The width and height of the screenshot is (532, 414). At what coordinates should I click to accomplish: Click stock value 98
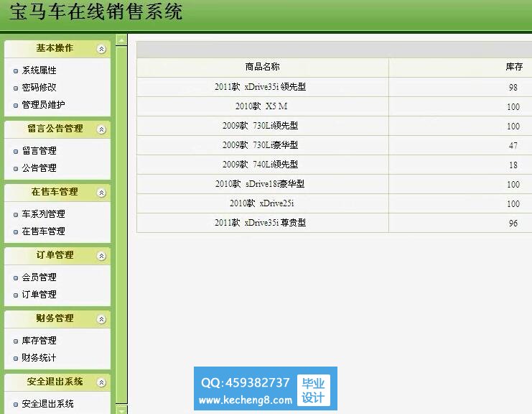pyautogui.click(x=513, y=88)
